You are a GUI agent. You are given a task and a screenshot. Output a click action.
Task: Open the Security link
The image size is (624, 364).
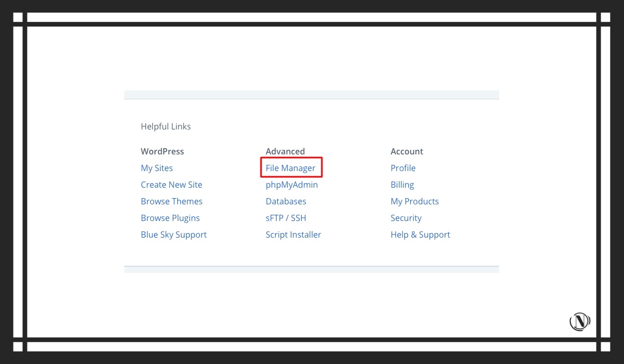(x=406, y=218)
